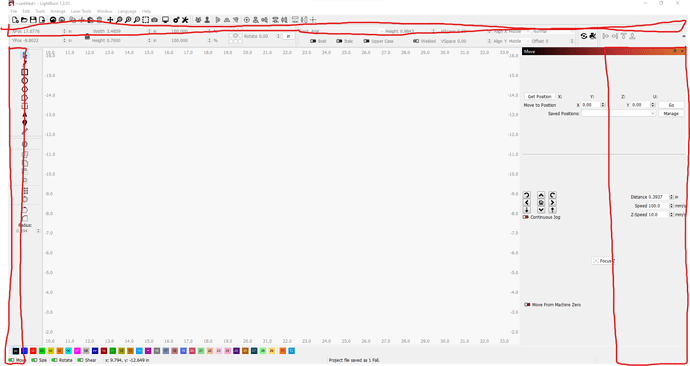Open the camera capture tool in toolbar
690x366 pixels.
(154, 20)
